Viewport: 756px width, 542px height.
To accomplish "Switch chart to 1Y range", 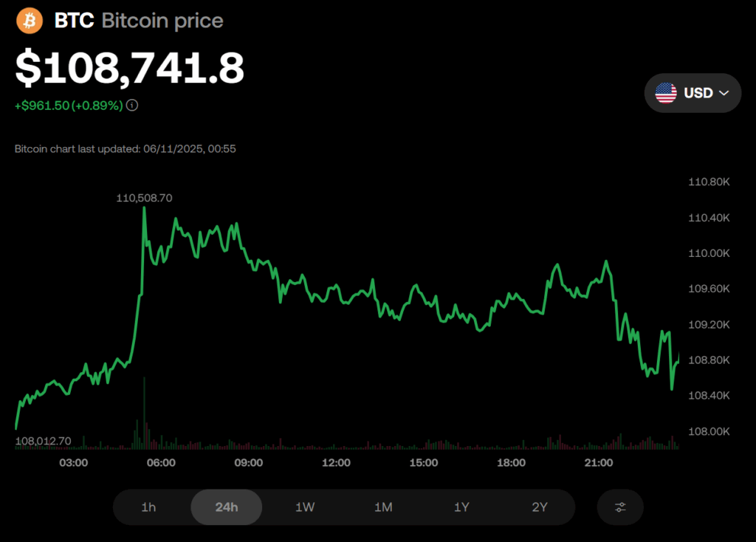I will point(461,507).
